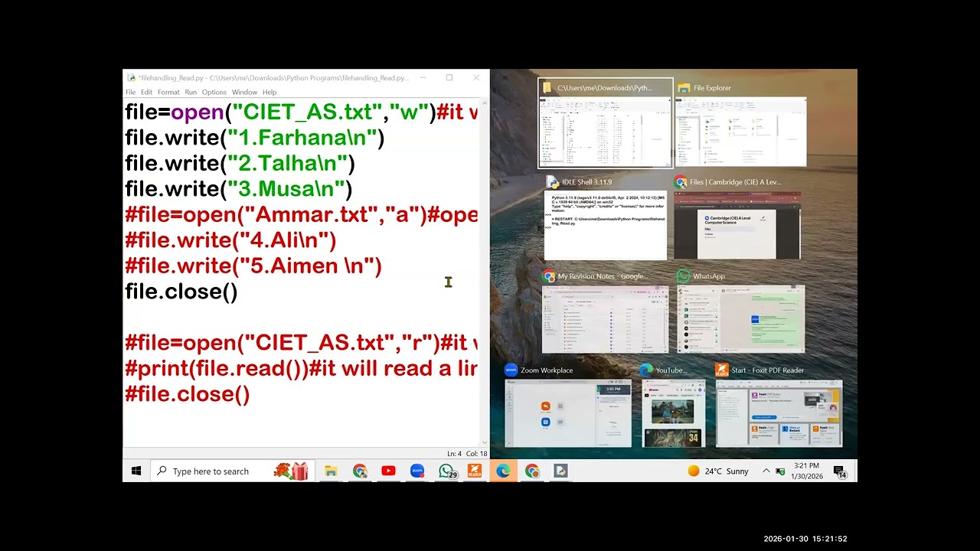This screenshot has width=980, height=551.
Task: Open the Python IDLE taskbar icon
Action: pyautogui.click(x=560, y=471)
